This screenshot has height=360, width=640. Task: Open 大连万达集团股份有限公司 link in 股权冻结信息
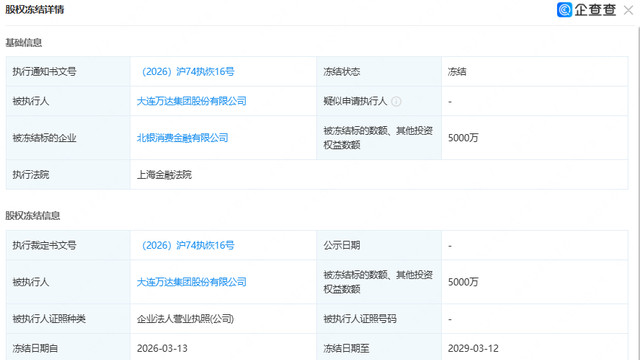click(x=191, y=282)
